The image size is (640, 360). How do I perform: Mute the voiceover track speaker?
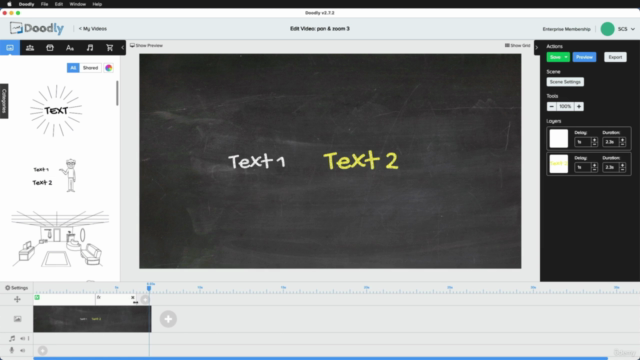pos(22,350)
